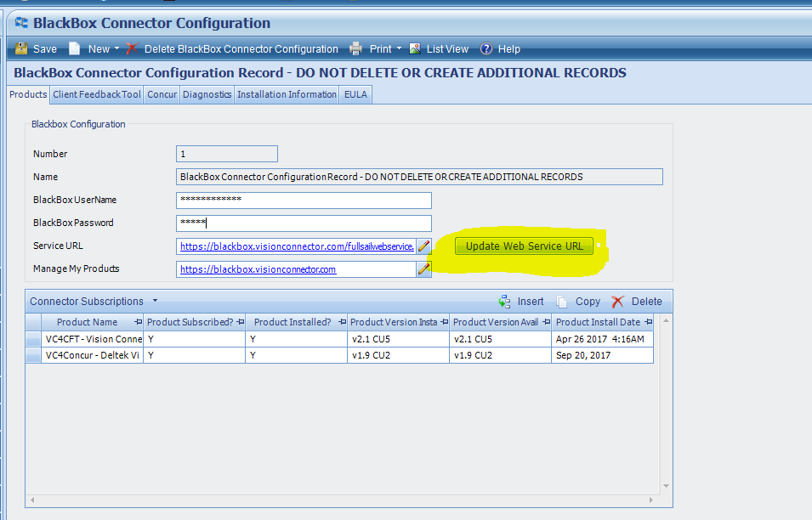Click the horizontal scrollbar right arrow
Viewport: 812px width, 520px height.
pos(651,500)
